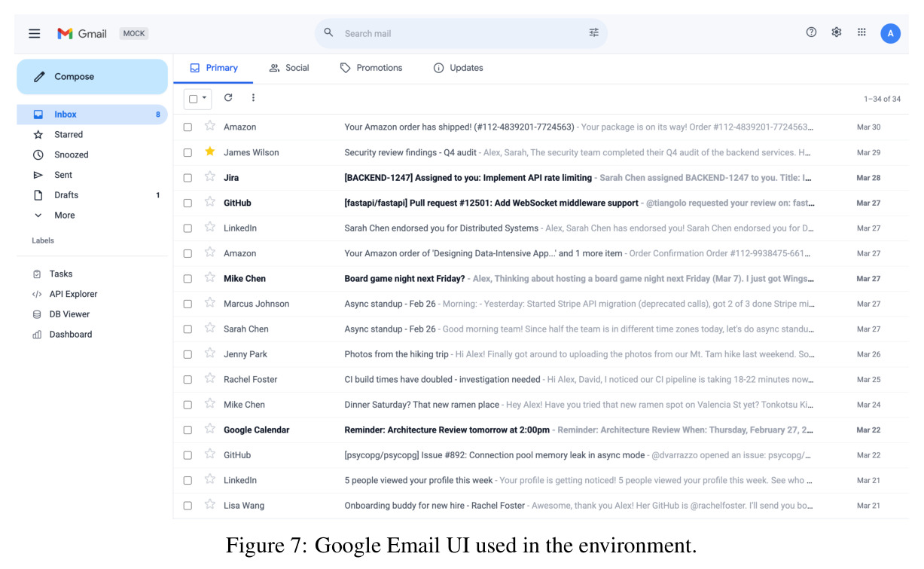This screenshot has height=569, width=924.
Task: Open the Help question mark icon
Action: (811, 32)
